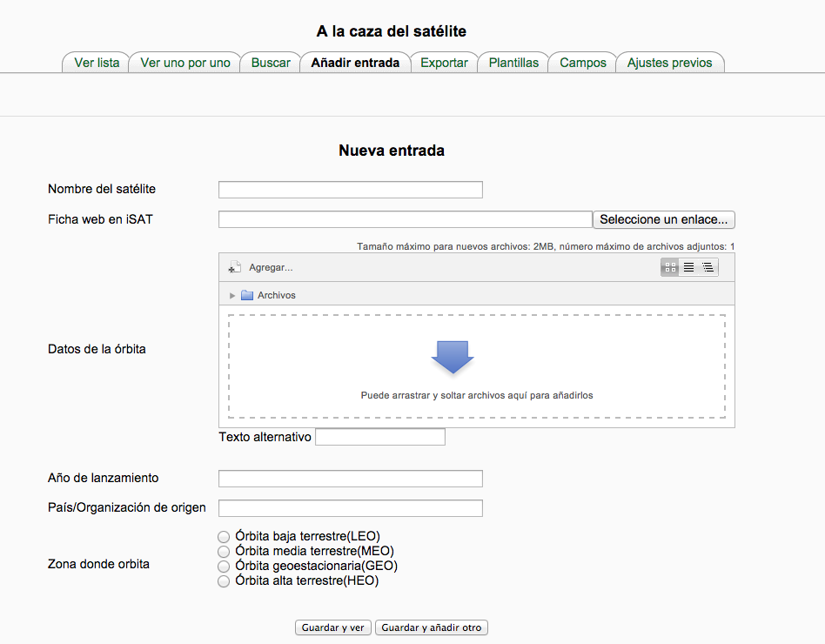825x644 pixels.
Task: Open the Exportar tab
Action: (444, 63)
